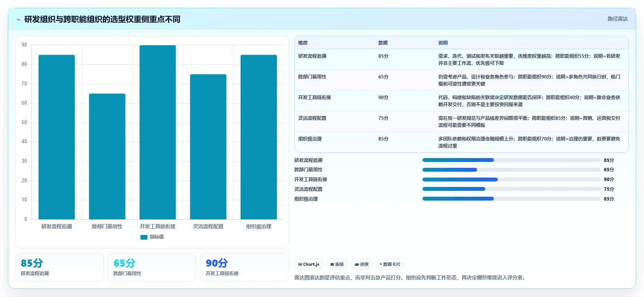Click the 说明 column header
The image size is (644, 297).
click(443, 43)
